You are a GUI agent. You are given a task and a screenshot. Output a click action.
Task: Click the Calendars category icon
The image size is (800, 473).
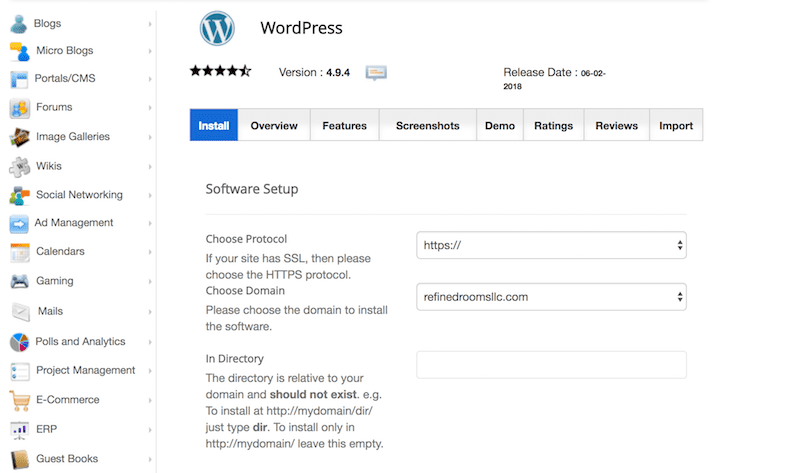20,253
